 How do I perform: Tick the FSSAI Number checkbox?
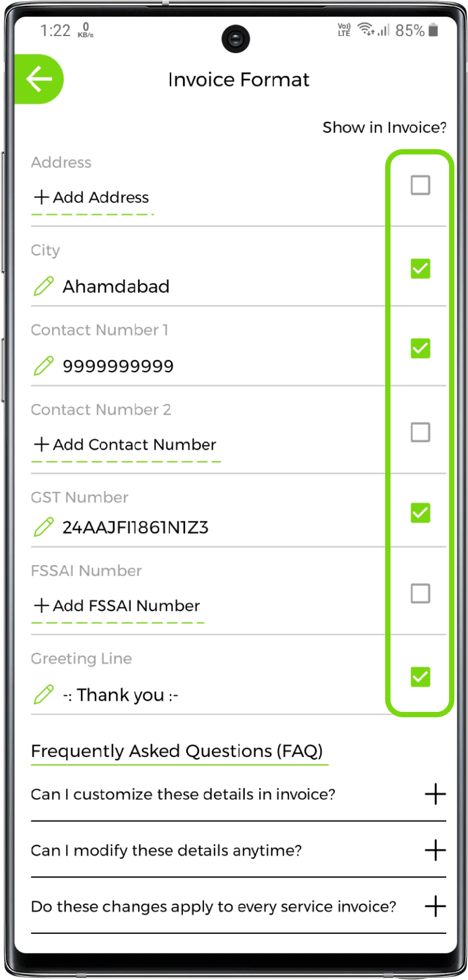[x=420, y=593]
